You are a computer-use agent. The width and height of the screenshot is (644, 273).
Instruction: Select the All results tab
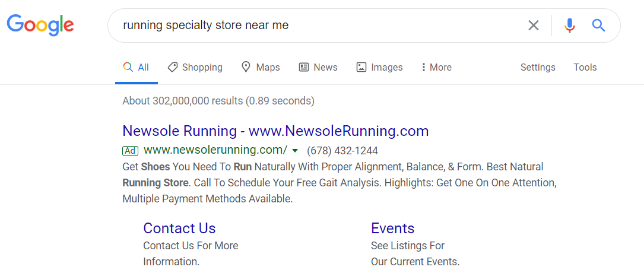click(136, 68)
